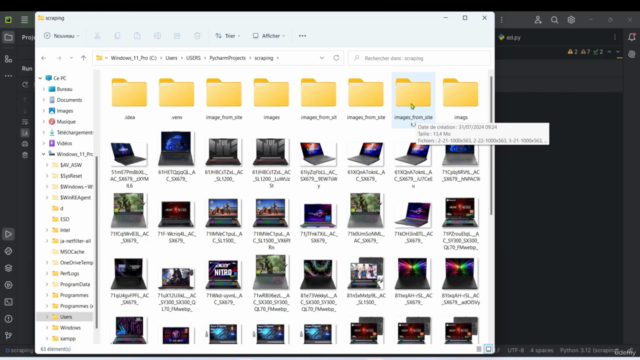
Task: Select the Intel folder in the tree
Action: point(64,230)
